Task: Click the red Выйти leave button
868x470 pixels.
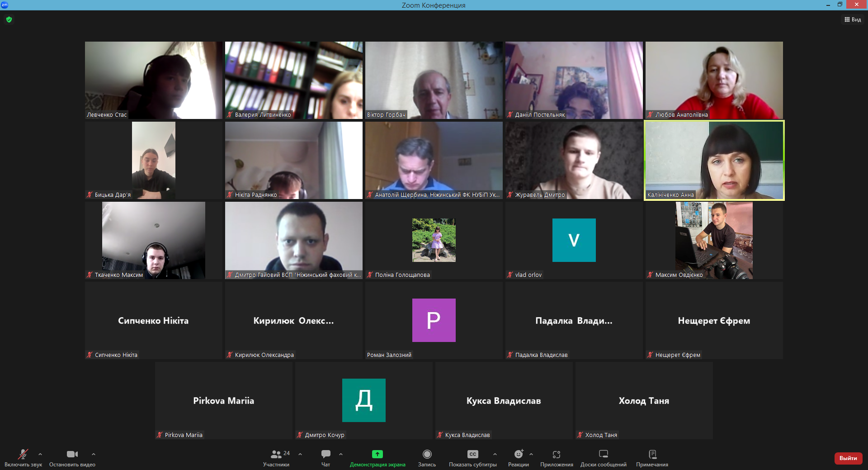Action: 848,458
